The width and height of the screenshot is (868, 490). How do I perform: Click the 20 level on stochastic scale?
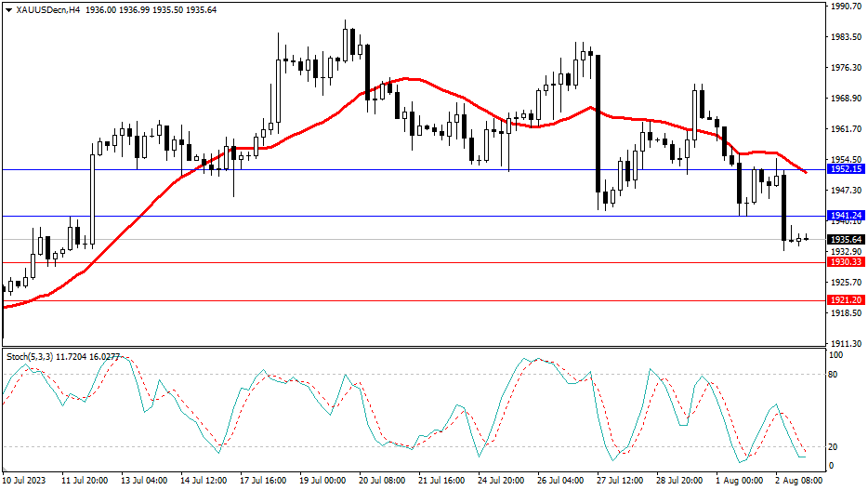[834, 447]
